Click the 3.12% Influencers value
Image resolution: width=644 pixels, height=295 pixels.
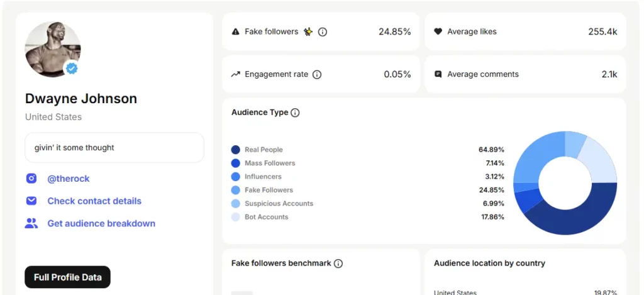pyautogui.click(x=494, y=177)
